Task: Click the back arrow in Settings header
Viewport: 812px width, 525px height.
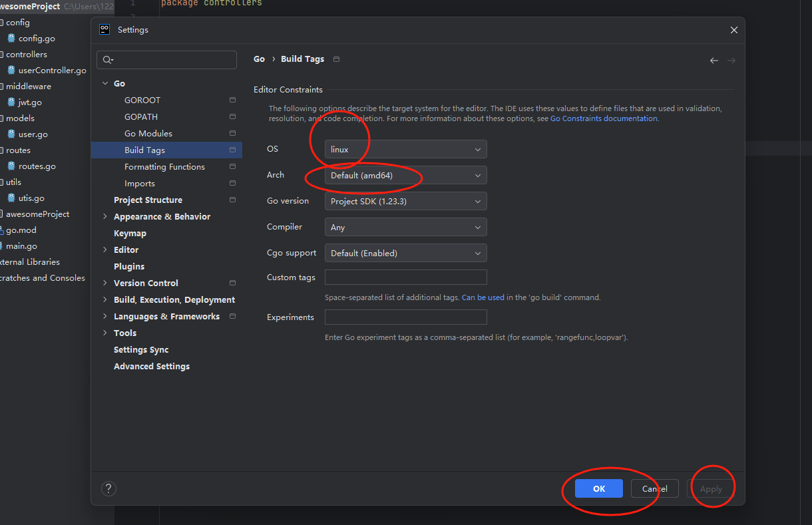Action: point(714,61)
